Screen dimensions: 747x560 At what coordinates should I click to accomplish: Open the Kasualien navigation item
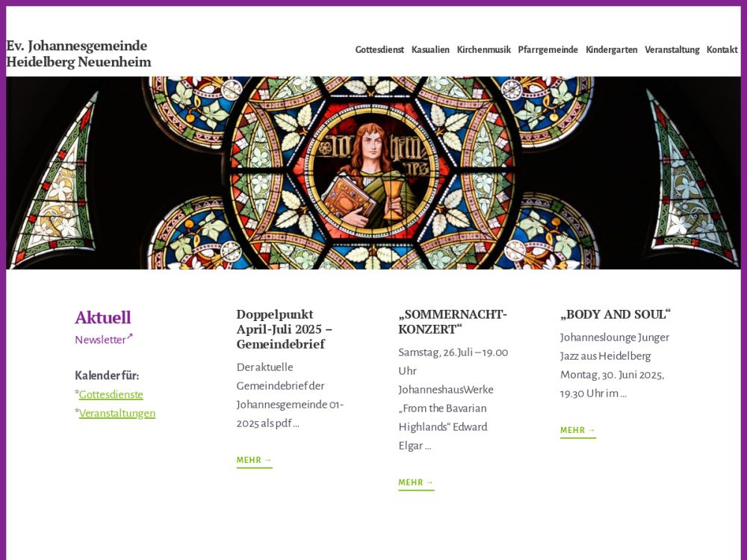coord(430,50)
